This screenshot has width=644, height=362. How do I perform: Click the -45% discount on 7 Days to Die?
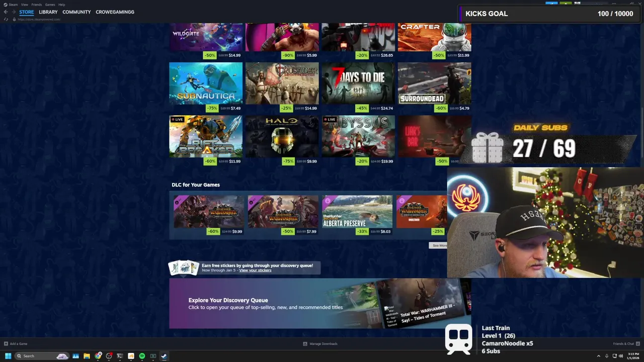(x=362, y=109)
